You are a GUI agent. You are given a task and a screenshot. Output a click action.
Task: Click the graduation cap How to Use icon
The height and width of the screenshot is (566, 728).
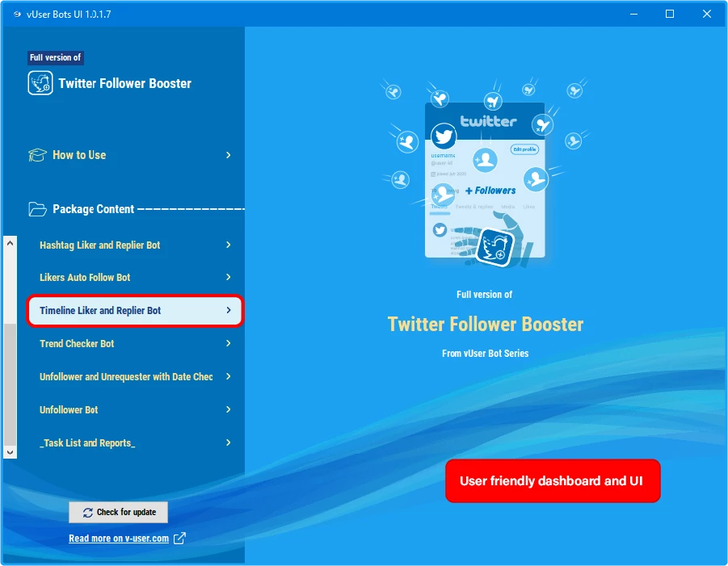pos(37,155)
